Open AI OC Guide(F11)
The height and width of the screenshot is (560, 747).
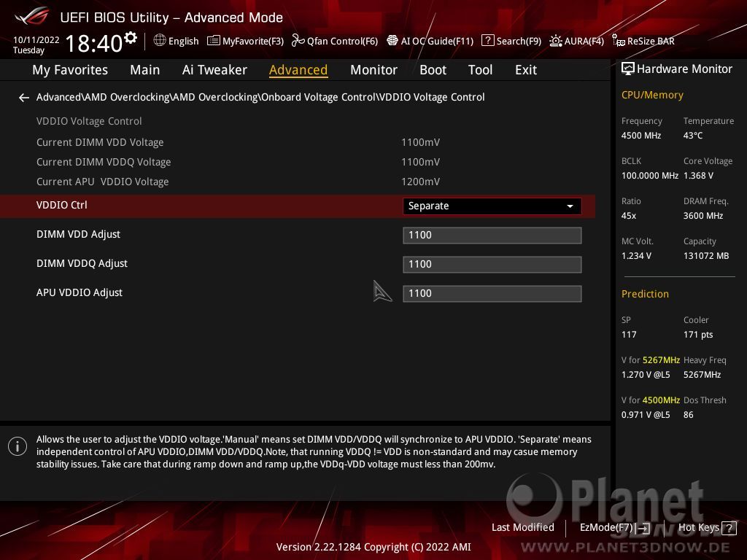click(430, 41)
